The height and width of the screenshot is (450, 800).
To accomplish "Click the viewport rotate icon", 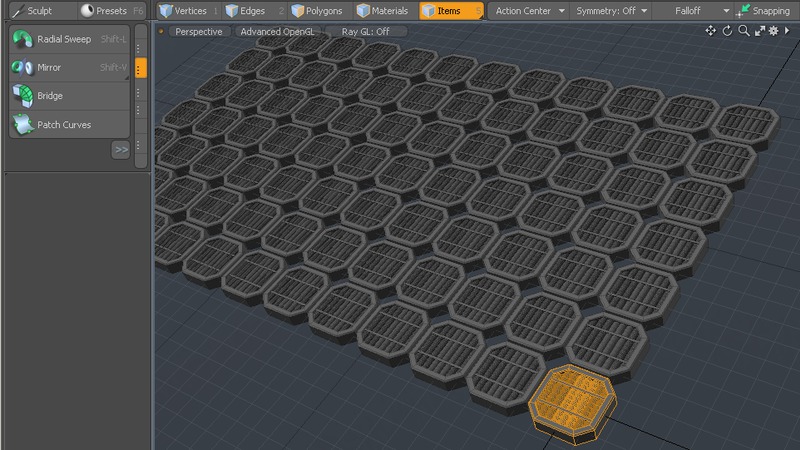I will click(728, 31).
